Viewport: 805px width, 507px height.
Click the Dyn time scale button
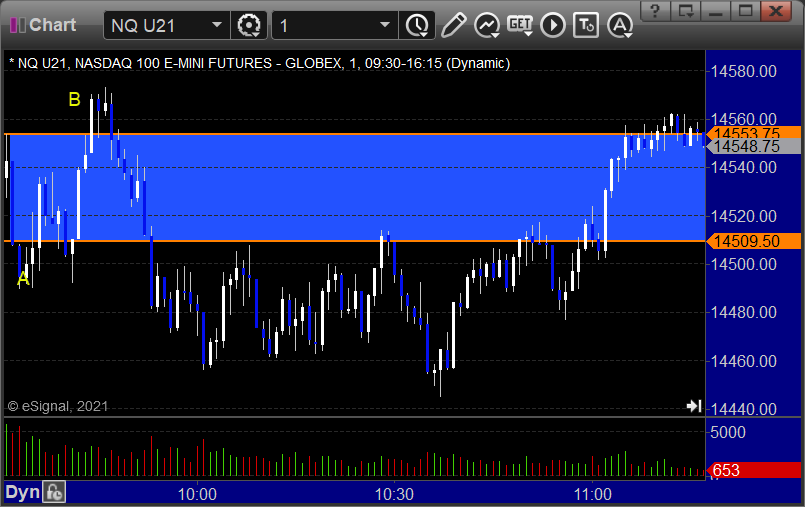pyautogui.click(x=22, y=493)
